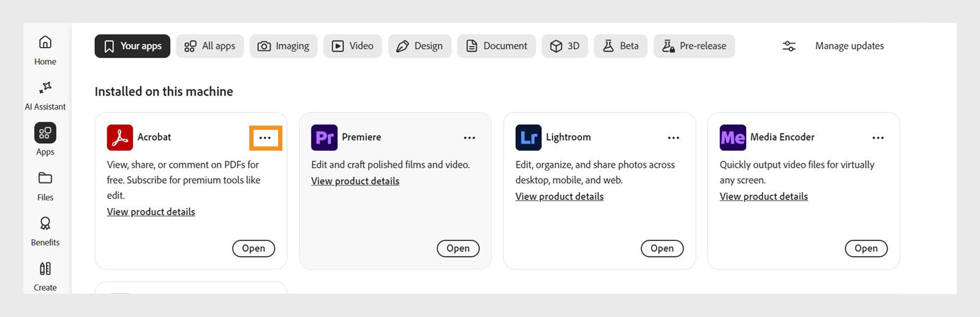Image resolution: width=980 pixels, height=317 pixels.
Task: Click the Media Encoder app title
Action: pyautogui.click(x=782, y=137)
